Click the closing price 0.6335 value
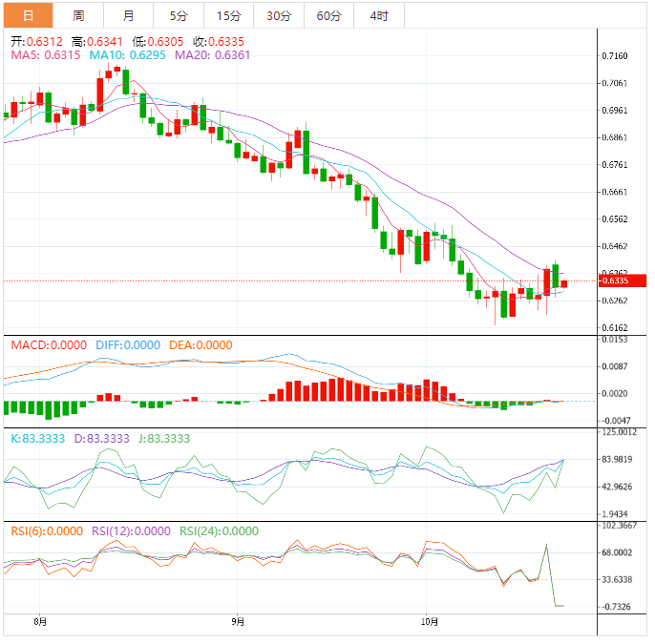 pyautogui.click(x=226, y=42)
